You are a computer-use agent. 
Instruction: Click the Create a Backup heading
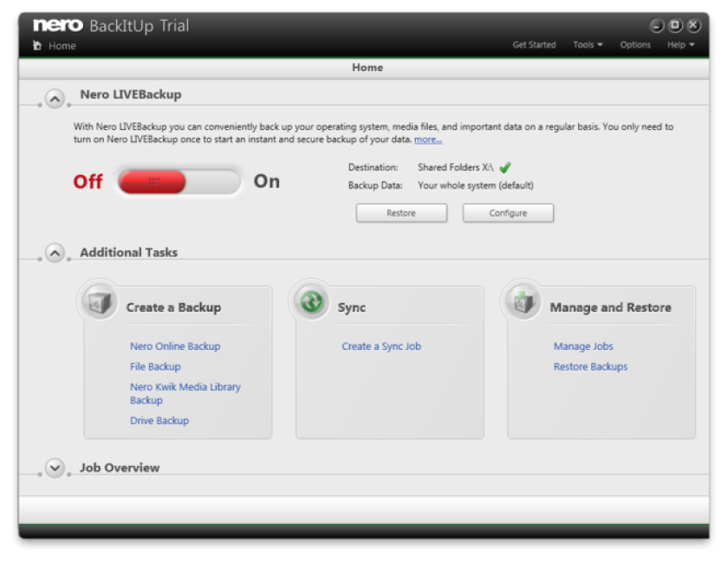[173, 307]
